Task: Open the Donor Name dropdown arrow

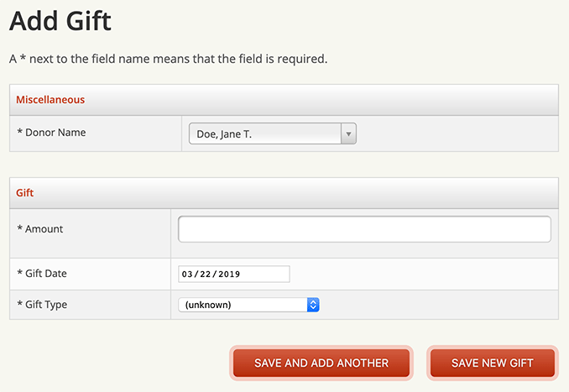Action: point(348,133)
